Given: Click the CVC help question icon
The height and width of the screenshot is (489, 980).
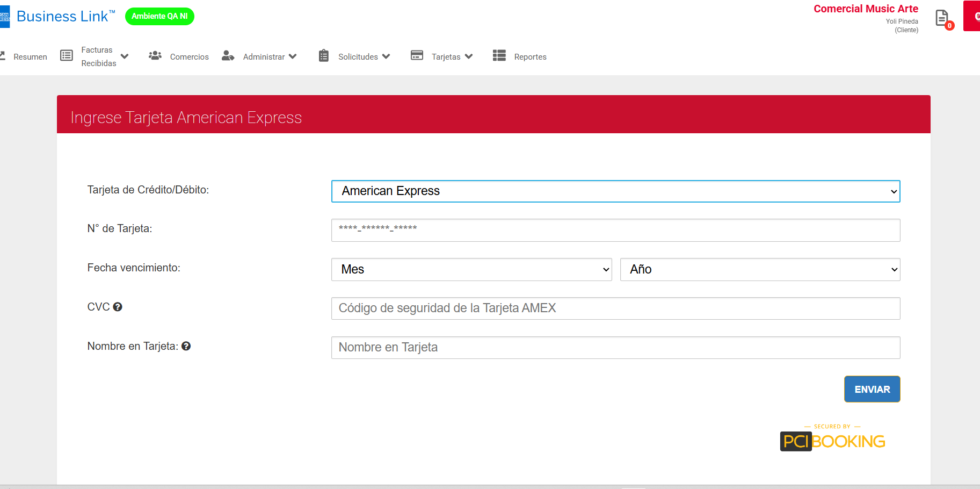Looking at the screenshot, I should pos(118,307).
